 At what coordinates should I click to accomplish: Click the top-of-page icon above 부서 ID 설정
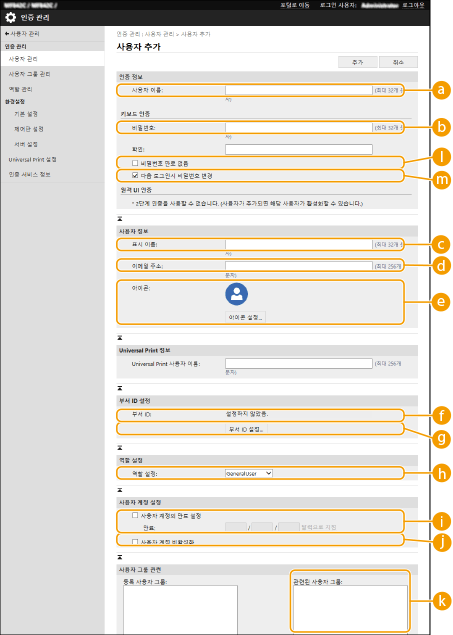(120, 388)
